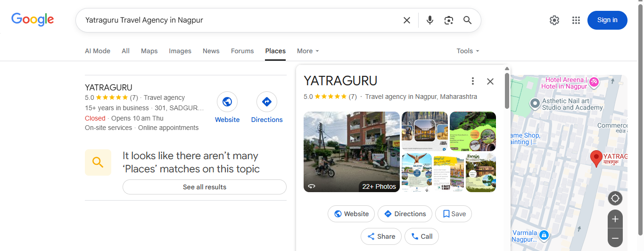Switch to the Maps tab

pos(149,51)
